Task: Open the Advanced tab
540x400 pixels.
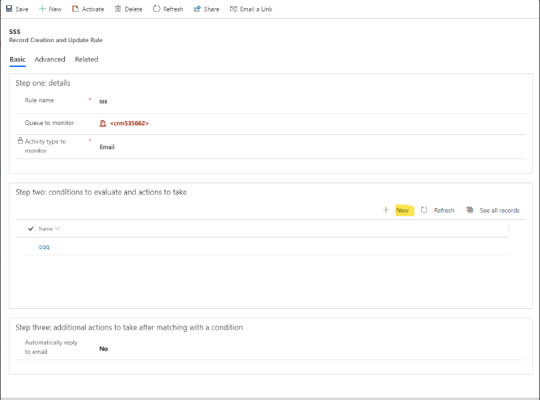Action: (50, 59)
